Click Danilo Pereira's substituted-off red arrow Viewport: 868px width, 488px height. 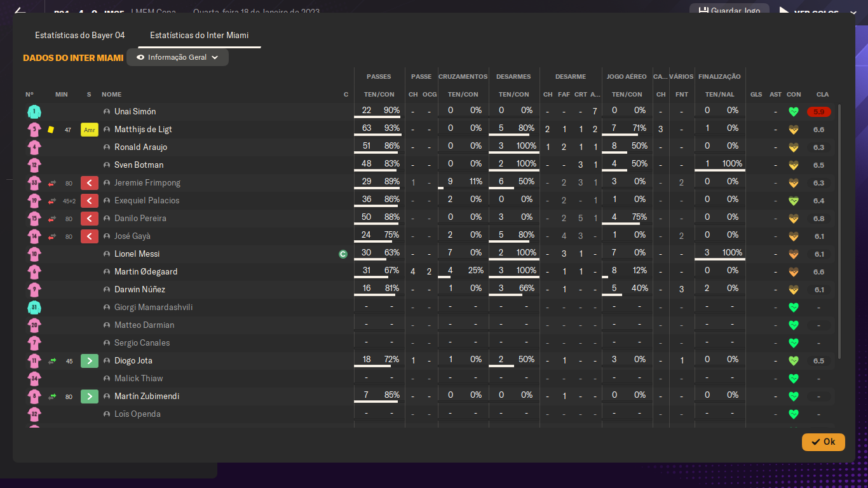(x=90, y=219)
